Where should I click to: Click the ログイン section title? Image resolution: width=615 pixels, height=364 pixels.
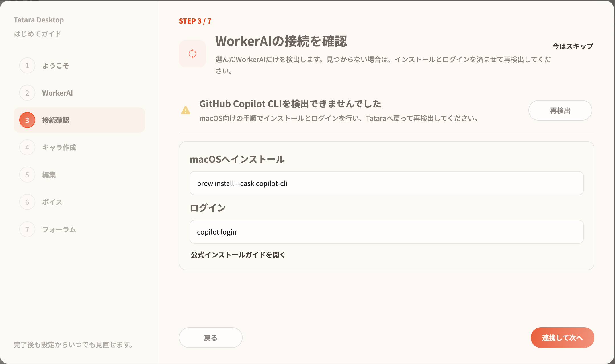click(x=208, y=208)
